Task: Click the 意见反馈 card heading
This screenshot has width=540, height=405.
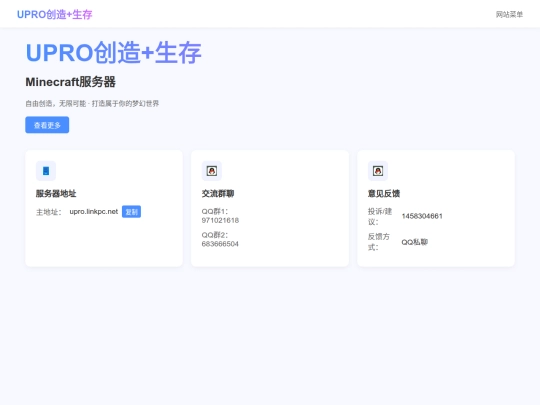Action: 384,194
